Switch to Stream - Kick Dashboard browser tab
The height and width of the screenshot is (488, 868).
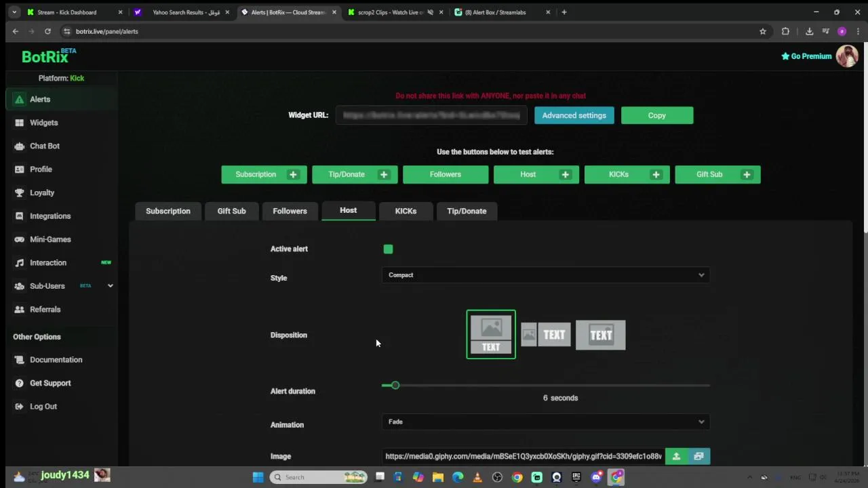(74, 12)
